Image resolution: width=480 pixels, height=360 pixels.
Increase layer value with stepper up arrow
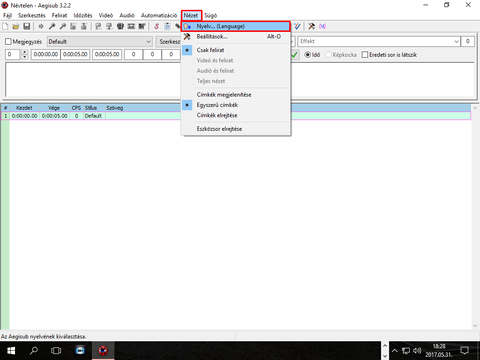24,52
